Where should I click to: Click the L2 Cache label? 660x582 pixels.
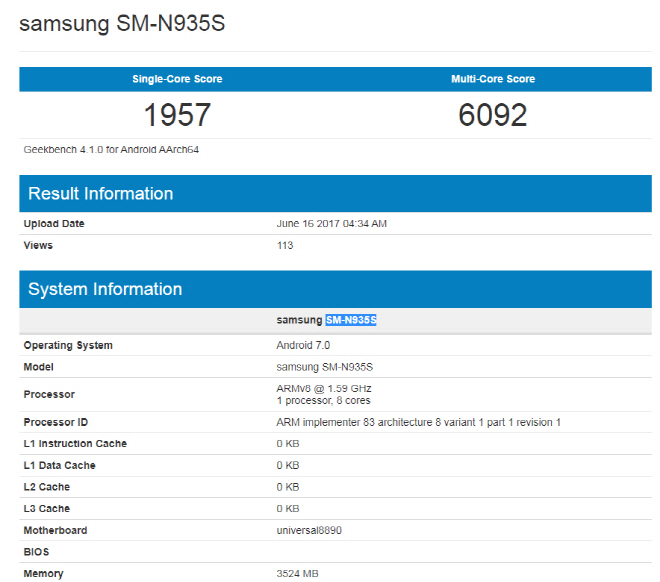coord(47,487)
